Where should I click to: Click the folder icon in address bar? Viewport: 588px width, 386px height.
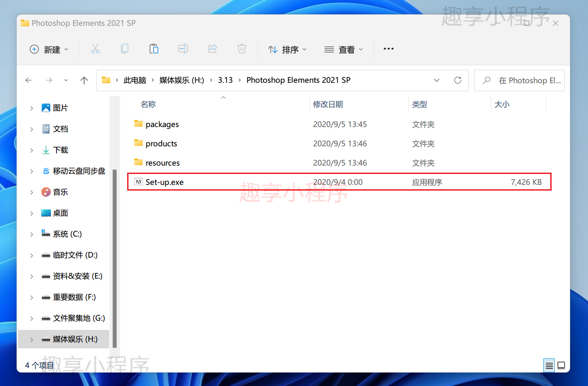pyautogui.click(x=106, y=80)
